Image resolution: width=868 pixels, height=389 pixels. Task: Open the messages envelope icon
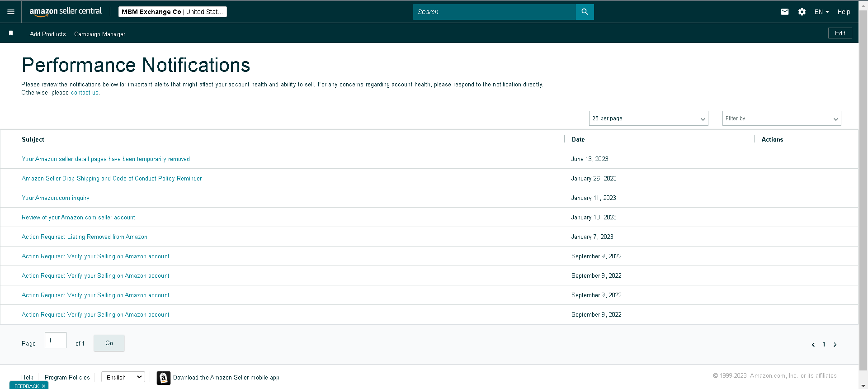785,12
